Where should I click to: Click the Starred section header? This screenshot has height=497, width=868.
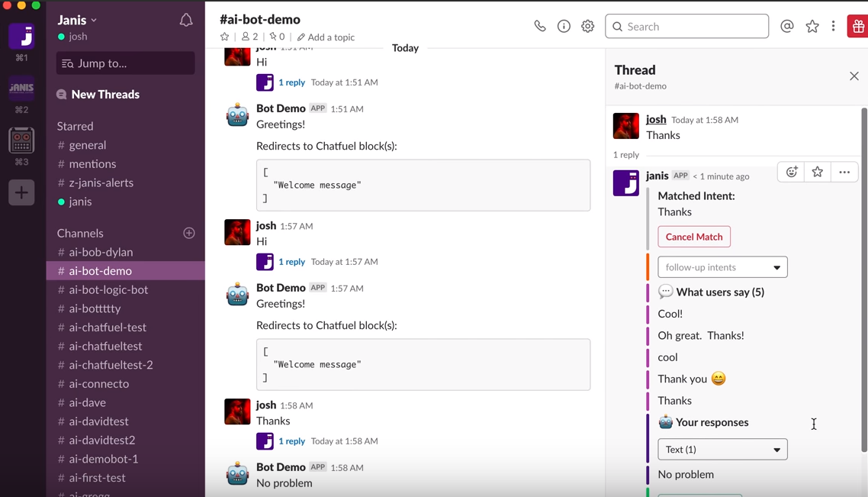pos(76,126)
